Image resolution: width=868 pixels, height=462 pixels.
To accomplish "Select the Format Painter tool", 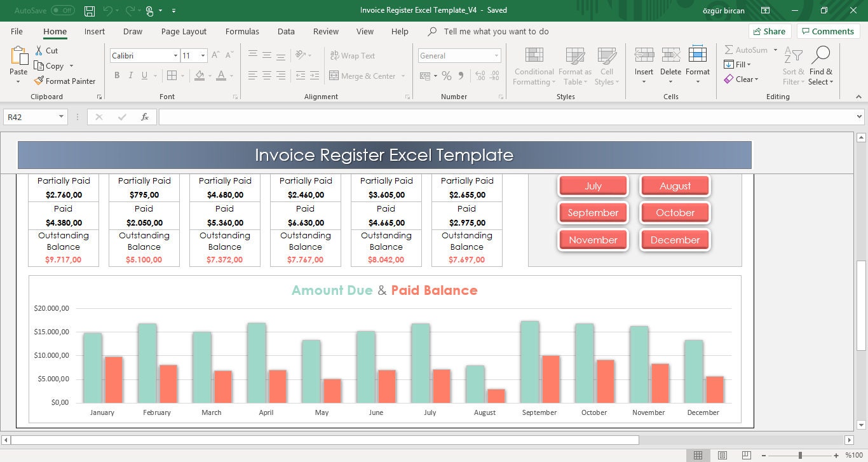I will point(65,81).
